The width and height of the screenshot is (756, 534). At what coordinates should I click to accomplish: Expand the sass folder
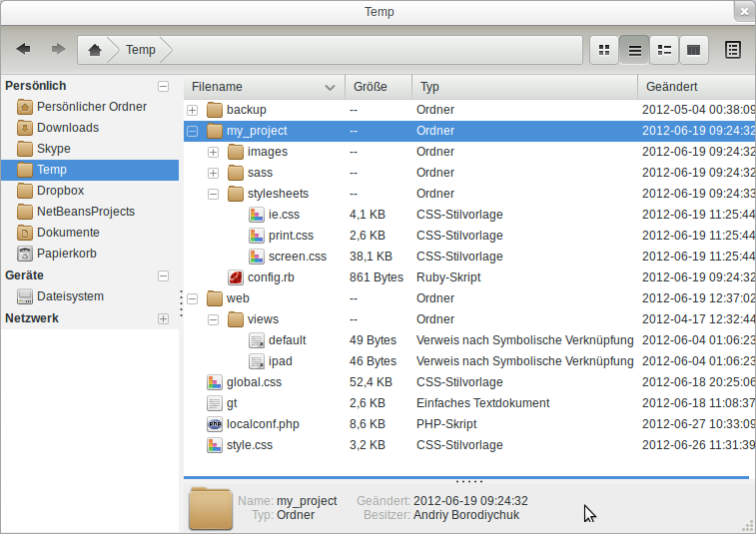coord(214,173)
